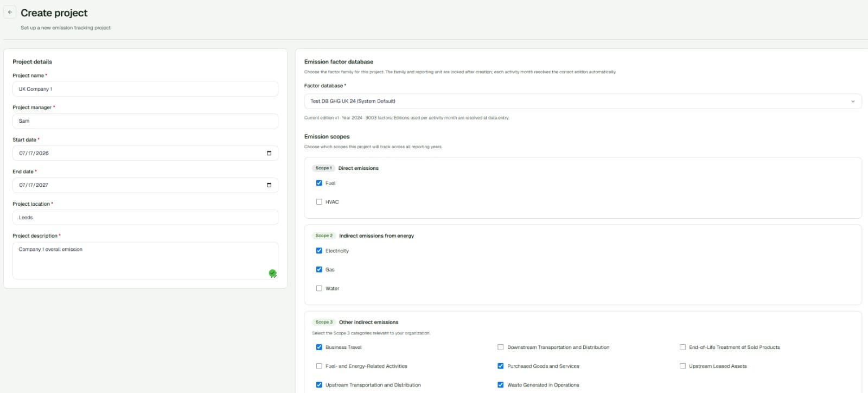
Task: Click the Emission scopes heading
Action: point(327,137)
